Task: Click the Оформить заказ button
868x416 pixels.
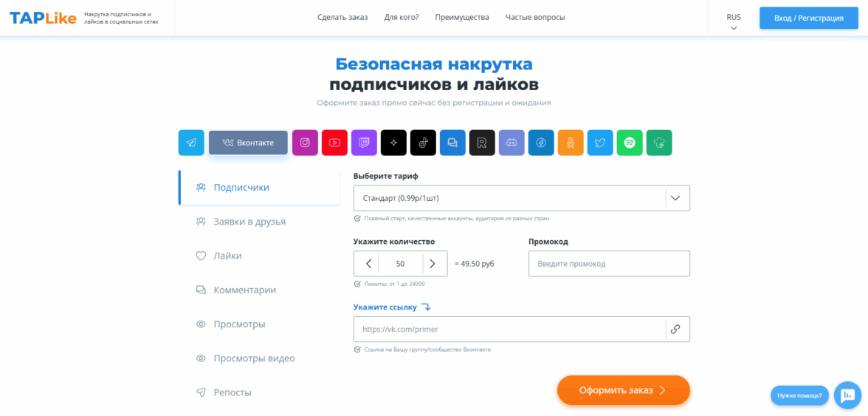Action: pos(623,390)
